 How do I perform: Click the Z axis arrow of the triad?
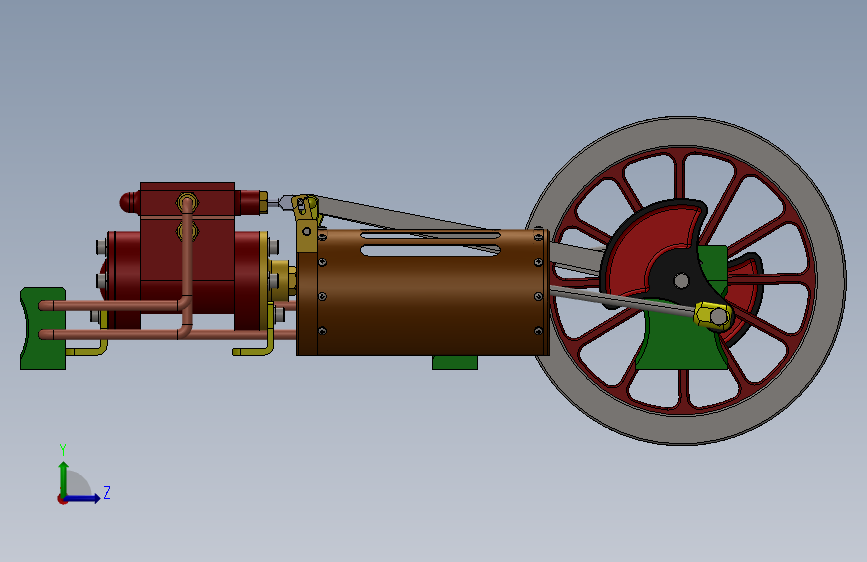click(x=84, y=498)
